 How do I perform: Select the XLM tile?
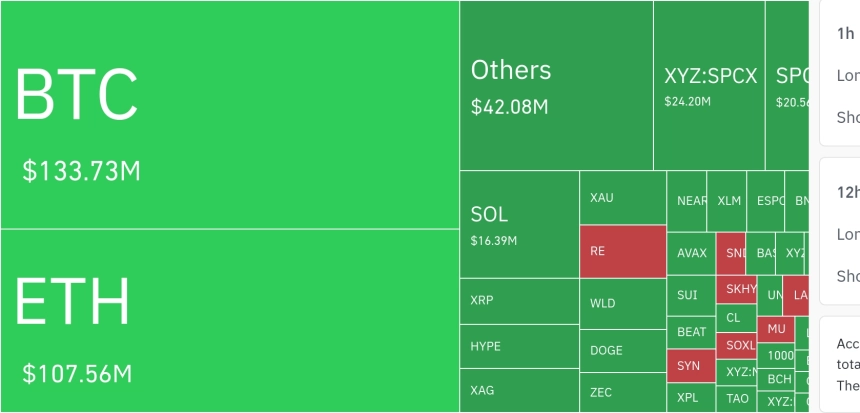727,201
